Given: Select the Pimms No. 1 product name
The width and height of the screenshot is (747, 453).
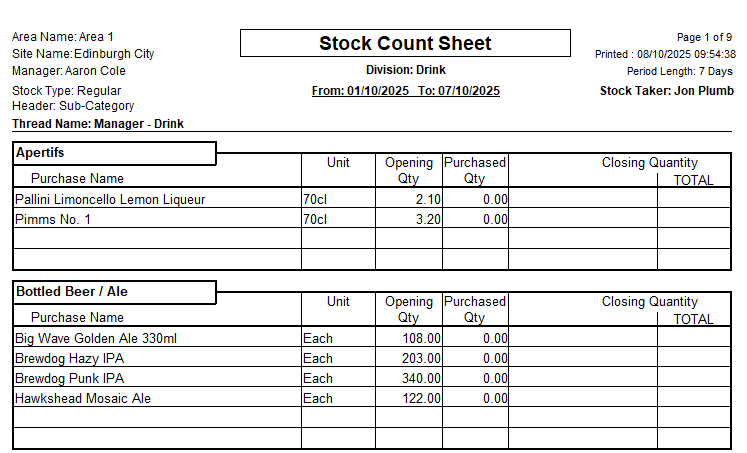Looking at the screenshot, I should [x=53, y=220].
